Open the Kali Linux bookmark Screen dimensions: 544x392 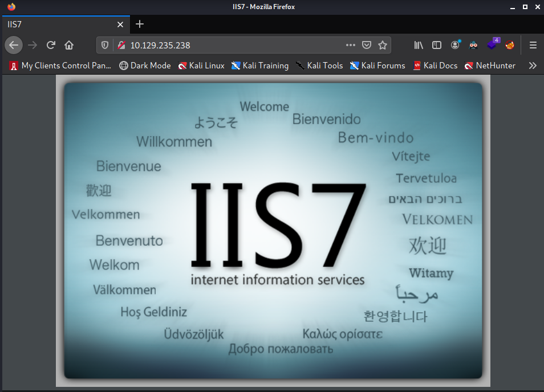[x=201, y=66]
